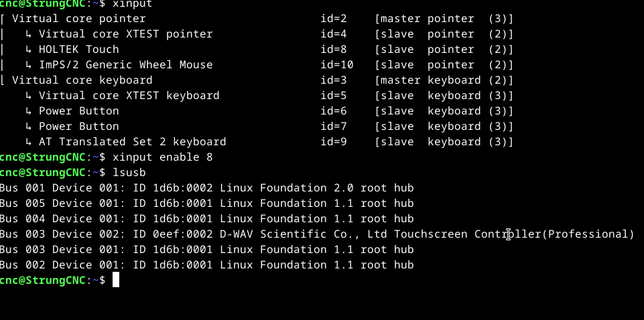Click the lsusb command text
The width and height of the screenshot is (644, 320).
pyautogui.click(x=129, y=173)
